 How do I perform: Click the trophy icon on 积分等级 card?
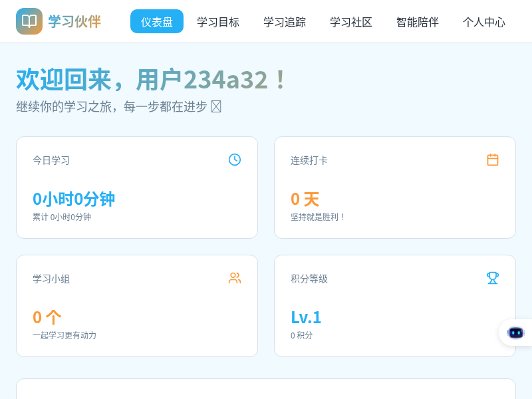492,278
